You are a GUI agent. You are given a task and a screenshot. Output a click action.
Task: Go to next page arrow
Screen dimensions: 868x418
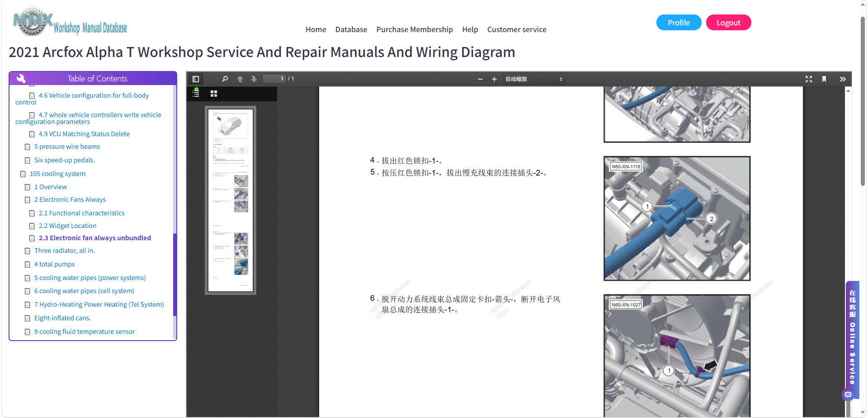[254, 79]
